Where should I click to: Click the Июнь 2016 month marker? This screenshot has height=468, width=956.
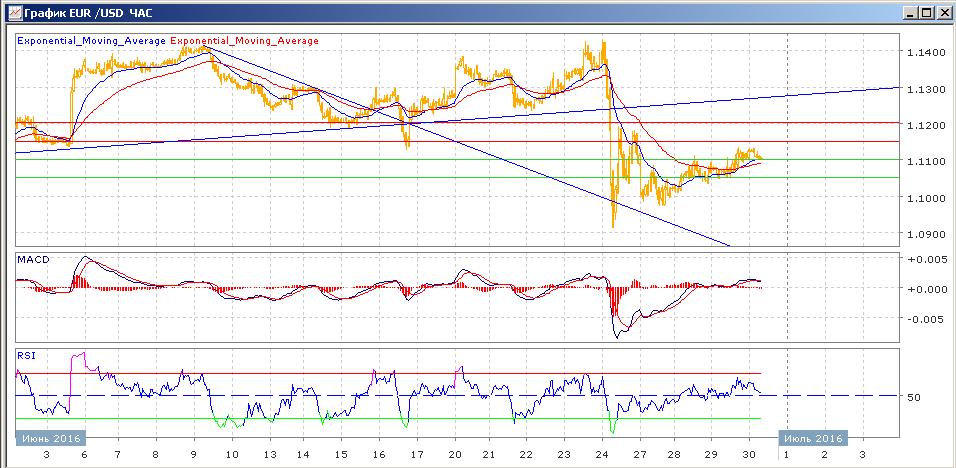click(x=51, y=438)
